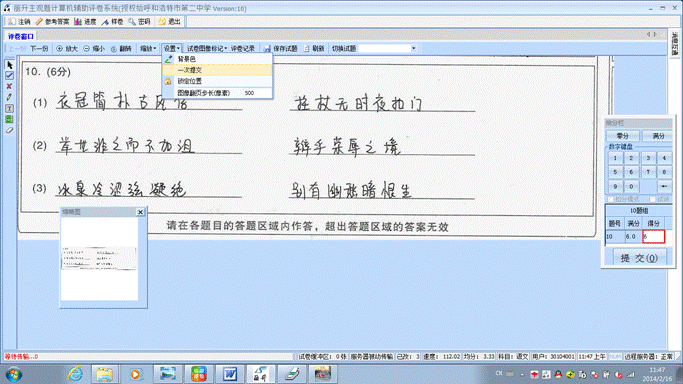Click the 满分 full score button
Image resolution: width=683 pixels, height=384 pixels.
(658, 136)
